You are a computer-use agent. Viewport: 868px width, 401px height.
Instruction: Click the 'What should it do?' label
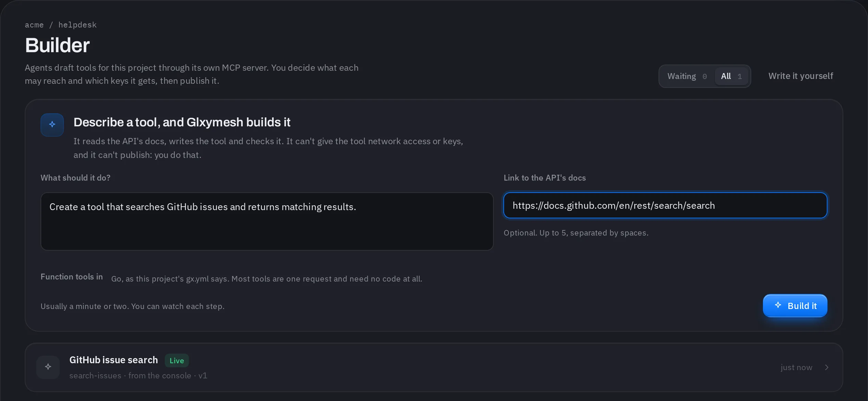(76, 178)
